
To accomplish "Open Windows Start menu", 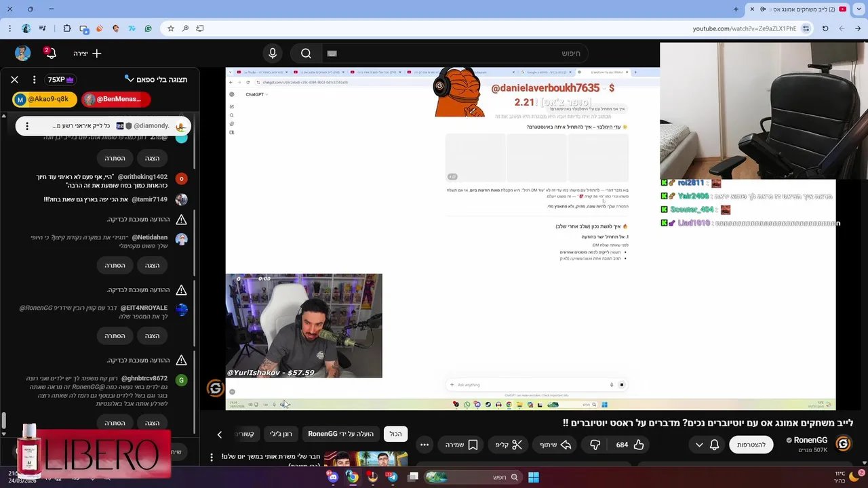I will 534,477.
